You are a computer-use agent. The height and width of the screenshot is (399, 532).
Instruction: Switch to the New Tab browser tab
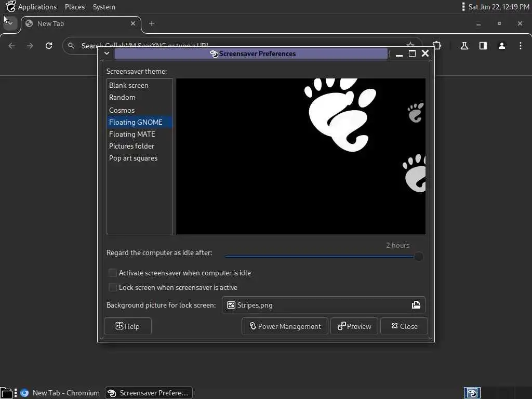[x=81, y=24]
